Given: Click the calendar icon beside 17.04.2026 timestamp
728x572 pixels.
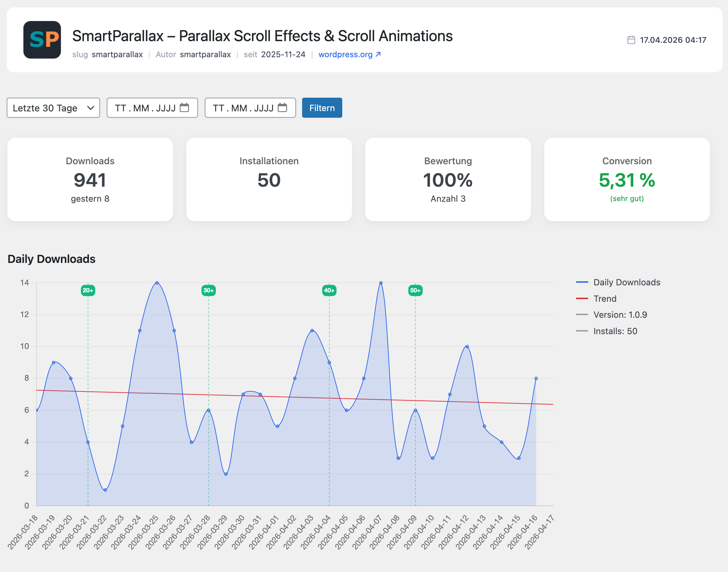Looking at the screenshot, I should pyautogui.click(x=631, y=40).
